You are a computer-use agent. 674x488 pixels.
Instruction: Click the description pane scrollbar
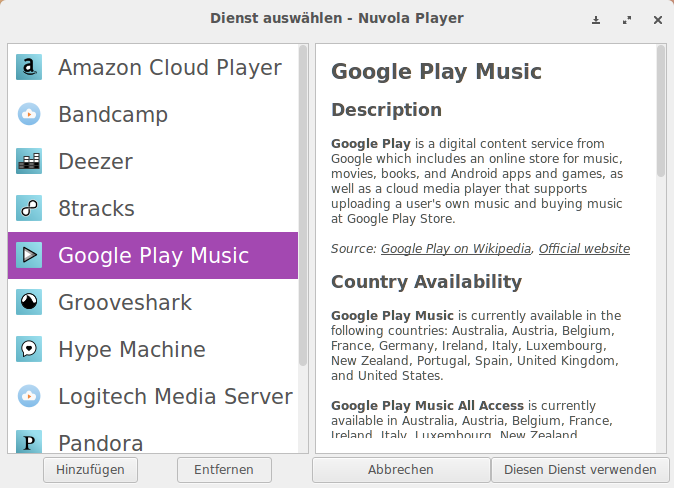pos(660,110)
